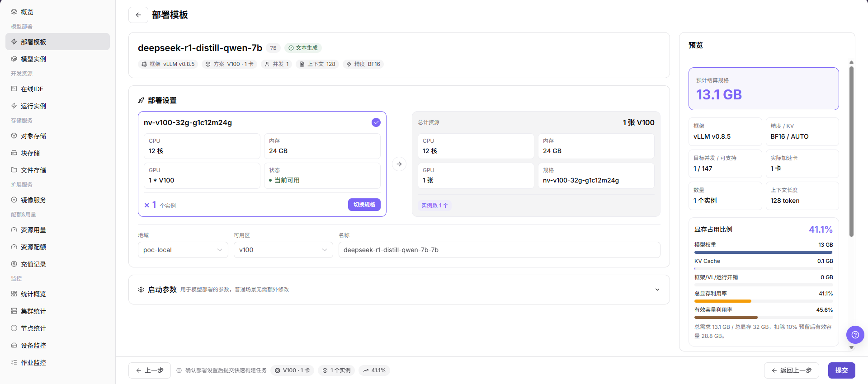Screen dimensions: 868x384
Task: Click the 总显存利用率 orange progress bar
Action: point(723,301)
